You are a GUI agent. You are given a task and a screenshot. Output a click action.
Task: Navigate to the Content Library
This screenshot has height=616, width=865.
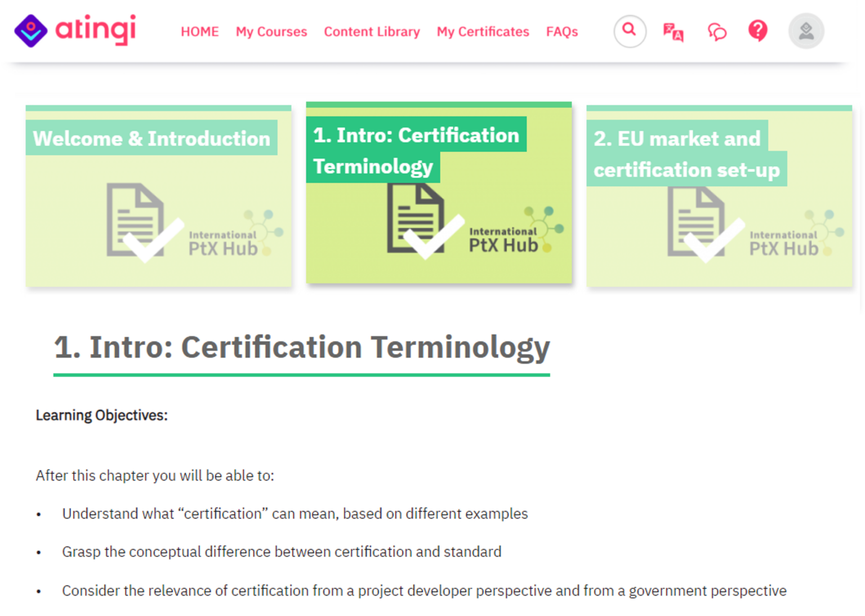371,32
